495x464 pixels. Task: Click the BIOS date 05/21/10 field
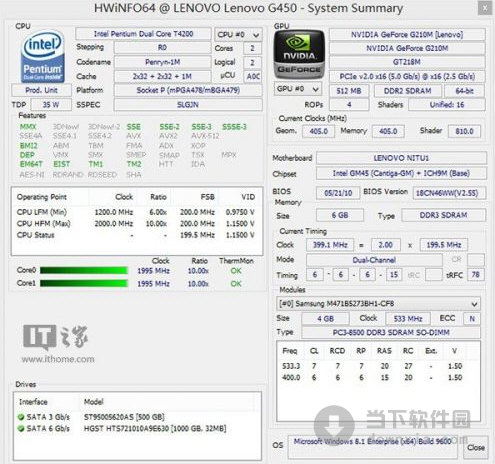tap(338, 193)
